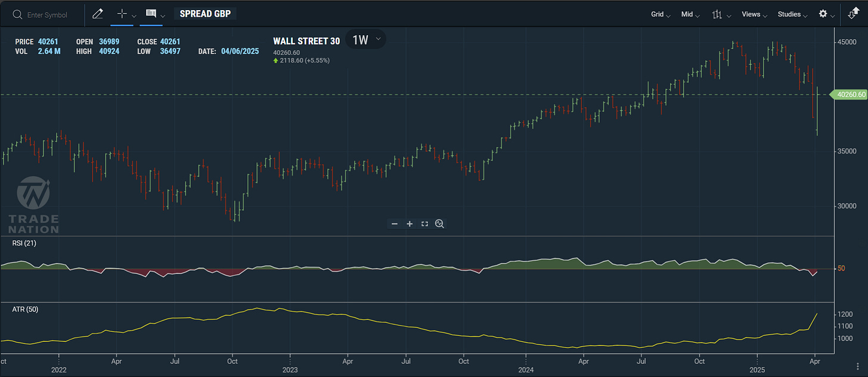Screen dimensions: 868x377
Task: Click the 35000 price axis label
Action: (x=847, y=151)
